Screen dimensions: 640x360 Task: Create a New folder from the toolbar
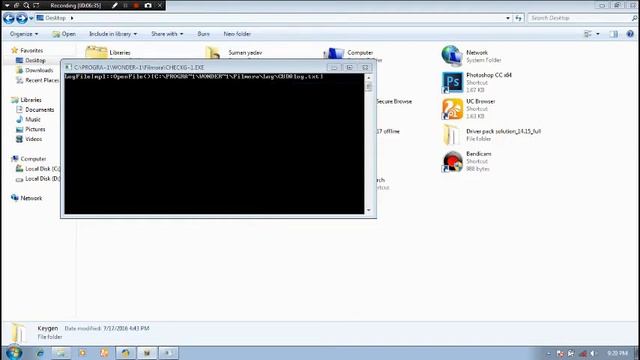tap(237, 34)
